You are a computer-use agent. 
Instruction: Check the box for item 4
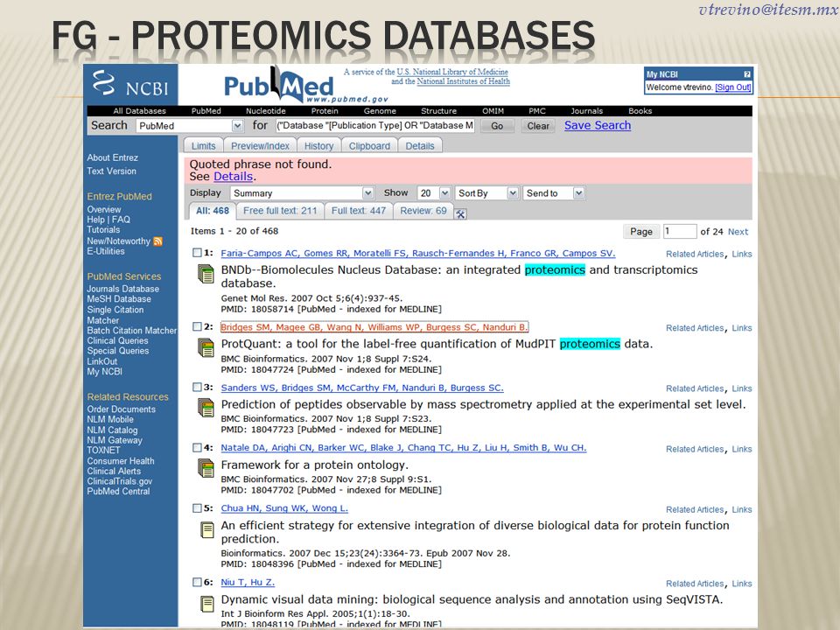197,448
